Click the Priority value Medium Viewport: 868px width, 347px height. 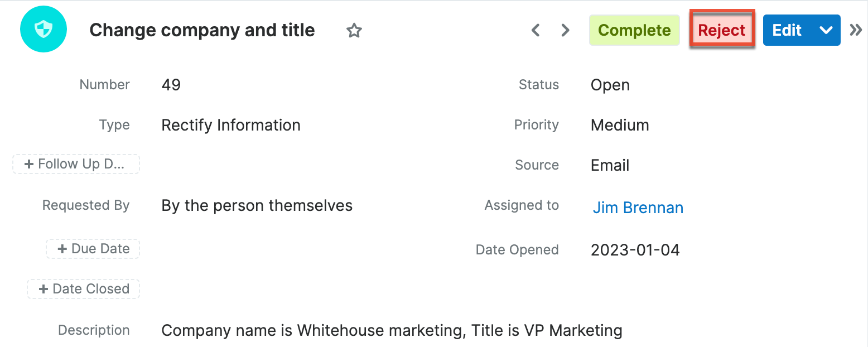click(x=619, y=126)
